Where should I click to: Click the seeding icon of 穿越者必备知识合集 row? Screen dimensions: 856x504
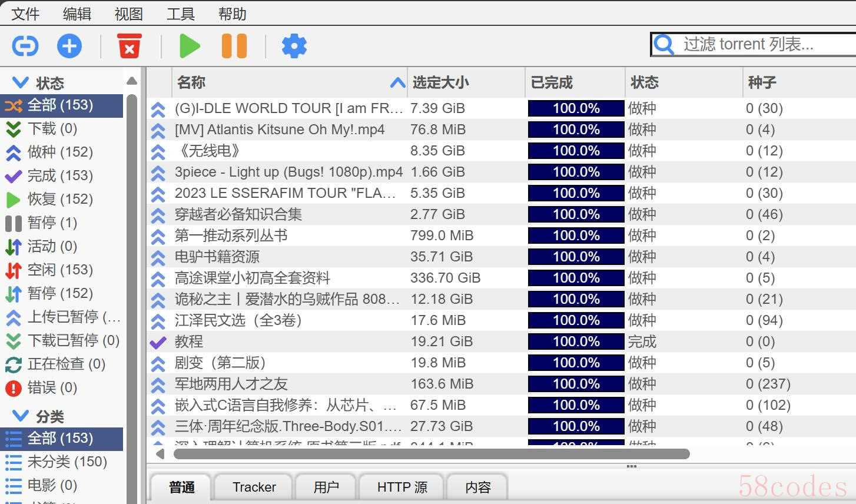[158, 215]
